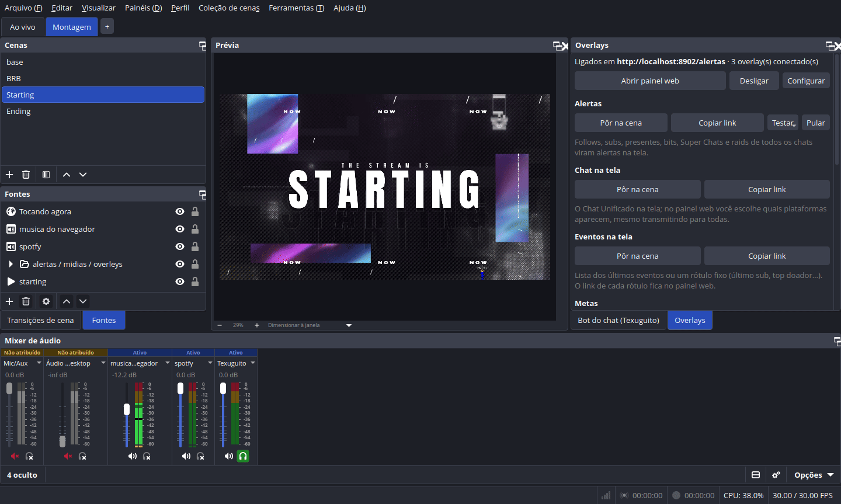
Task: Open Áudio do desktop channel dropdown
Action: click(103, 363)
